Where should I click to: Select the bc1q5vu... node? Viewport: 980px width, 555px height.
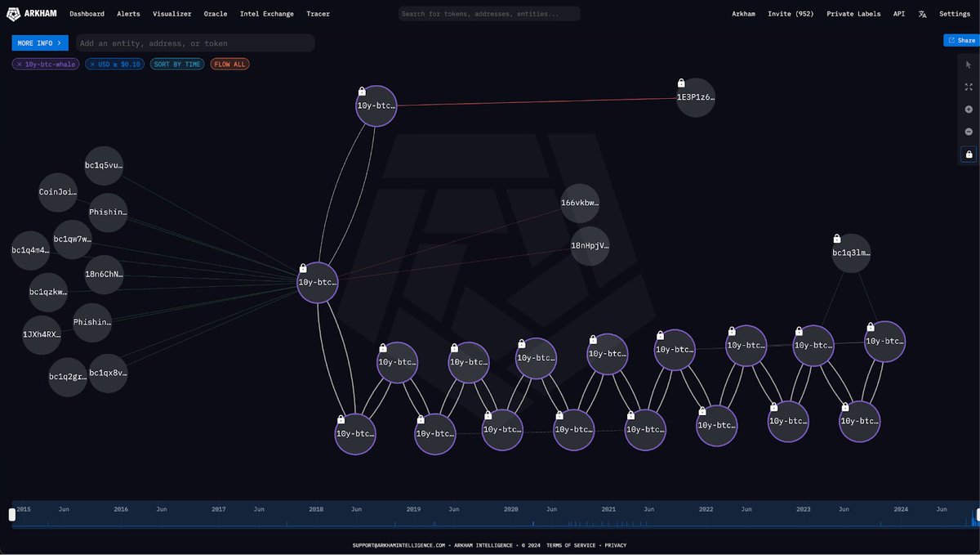click(x=104, y=166)
